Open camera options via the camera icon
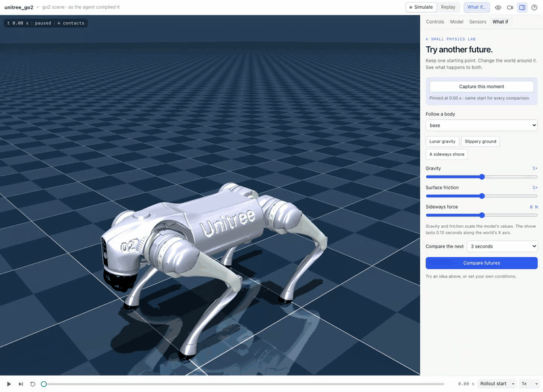This screenshot has height=392, width=543. 510,7
